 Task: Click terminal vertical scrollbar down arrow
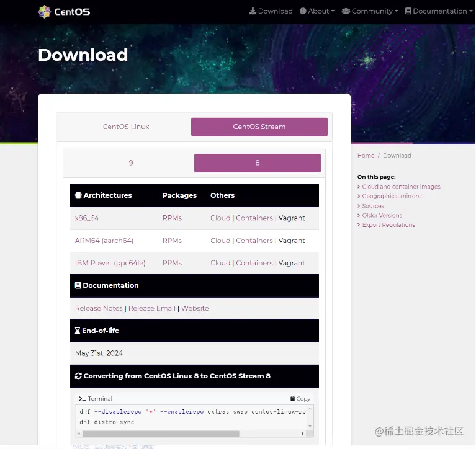pos(310,426)
